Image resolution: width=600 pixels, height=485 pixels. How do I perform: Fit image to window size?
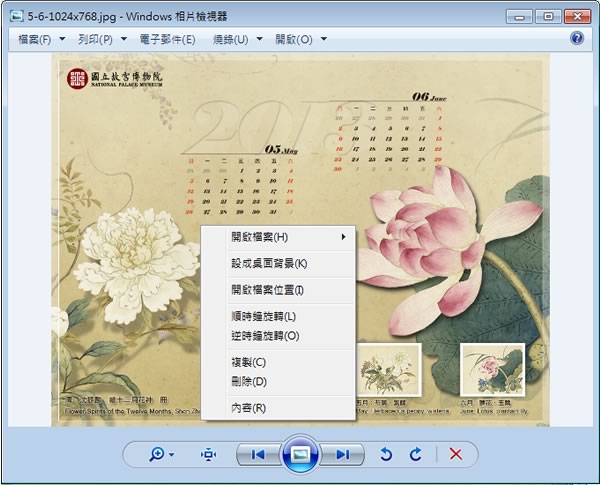209,454
